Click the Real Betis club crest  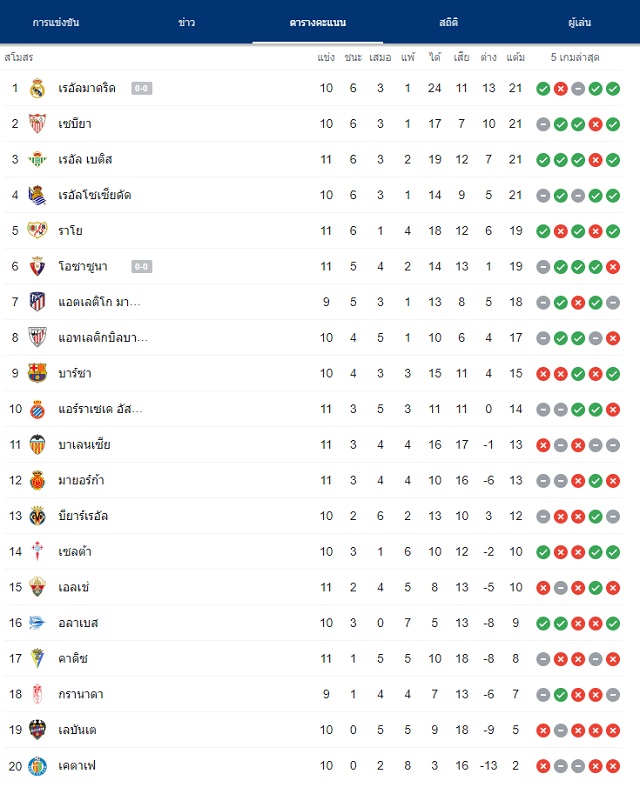(x=37, y=160)
